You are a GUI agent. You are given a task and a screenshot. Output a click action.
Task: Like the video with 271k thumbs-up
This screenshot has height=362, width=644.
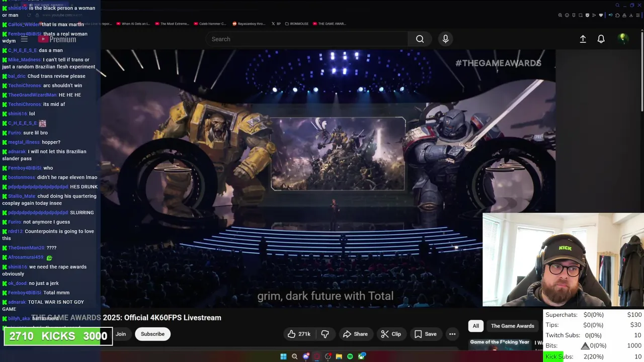coord(299,334)
